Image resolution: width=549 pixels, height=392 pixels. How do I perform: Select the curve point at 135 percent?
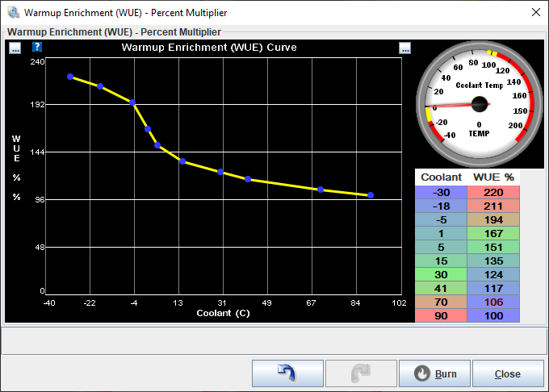[x=182, y=161]
